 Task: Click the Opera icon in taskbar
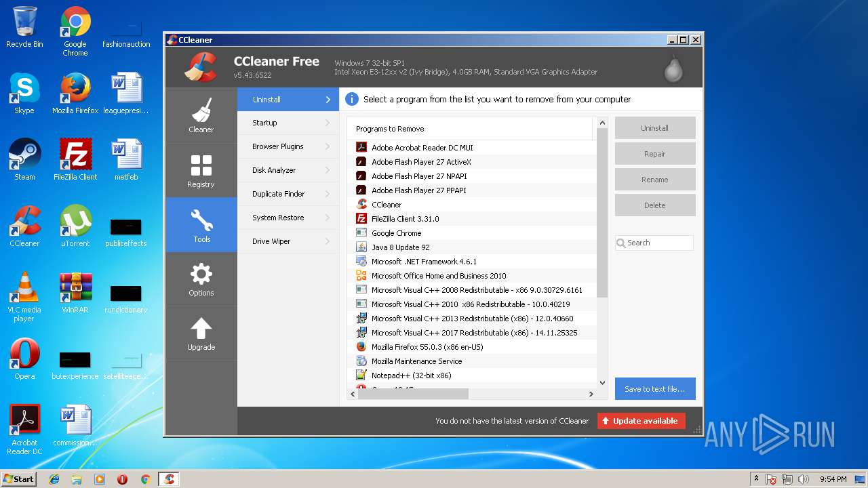(x=122, y=479)
